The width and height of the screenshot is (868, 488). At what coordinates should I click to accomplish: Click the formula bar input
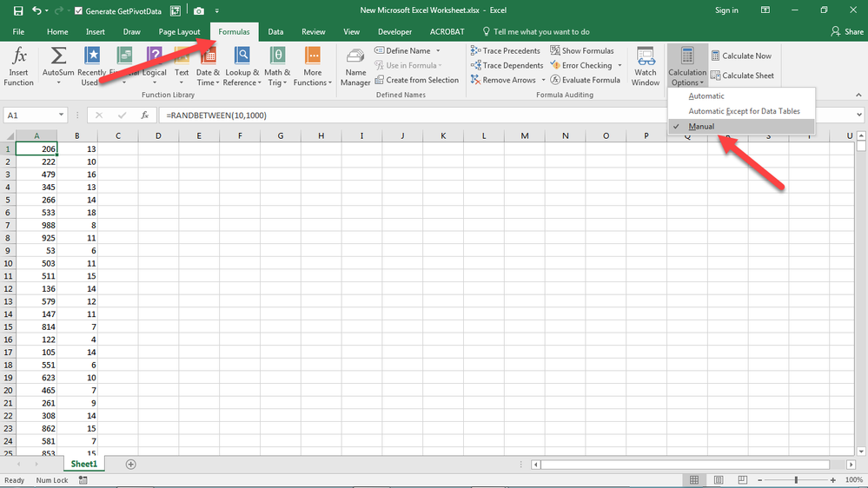click(507, 115)
